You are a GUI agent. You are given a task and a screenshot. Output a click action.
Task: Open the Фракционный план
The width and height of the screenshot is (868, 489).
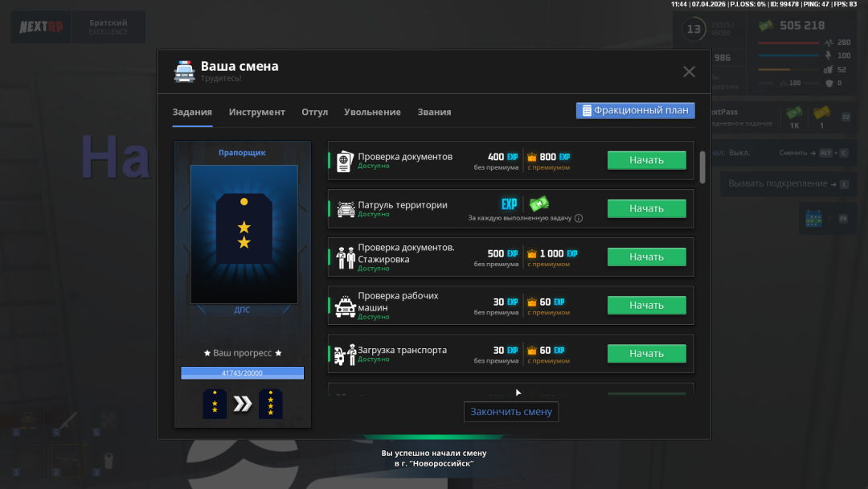(635, 110)
